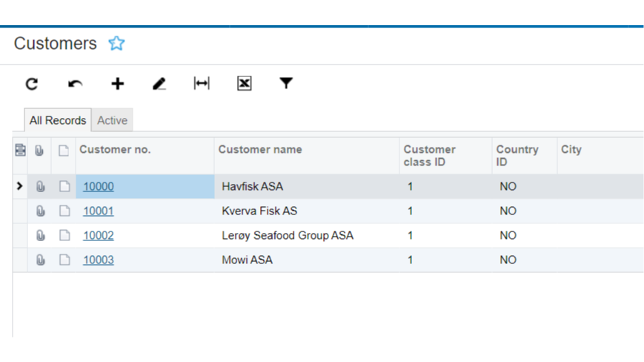Image resolution: width=644 pixels, height=362 pixels.
Task: Open notes for Havfisk ASA row
Action: coord(64,186)
